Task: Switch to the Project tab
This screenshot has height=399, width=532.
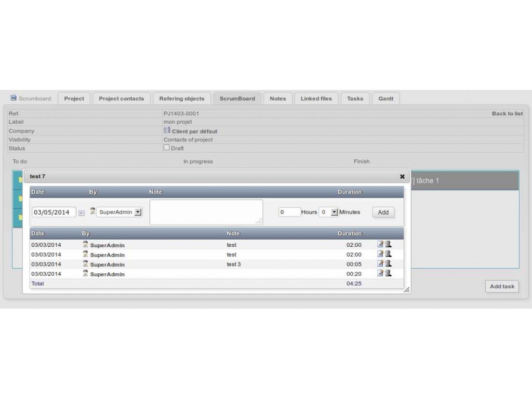Action: tap(74, 98)
